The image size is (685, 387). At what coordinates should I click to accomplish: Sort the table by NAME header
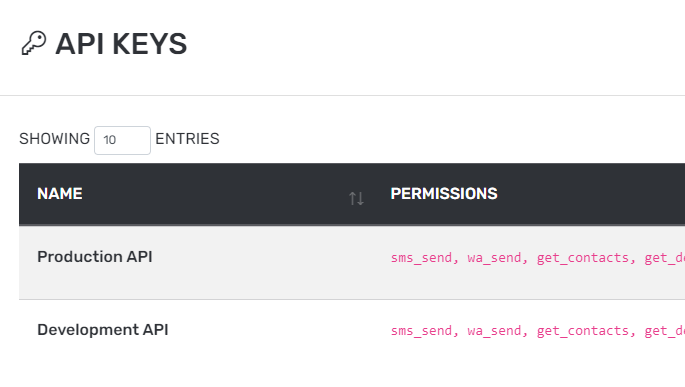coord(60,194)
